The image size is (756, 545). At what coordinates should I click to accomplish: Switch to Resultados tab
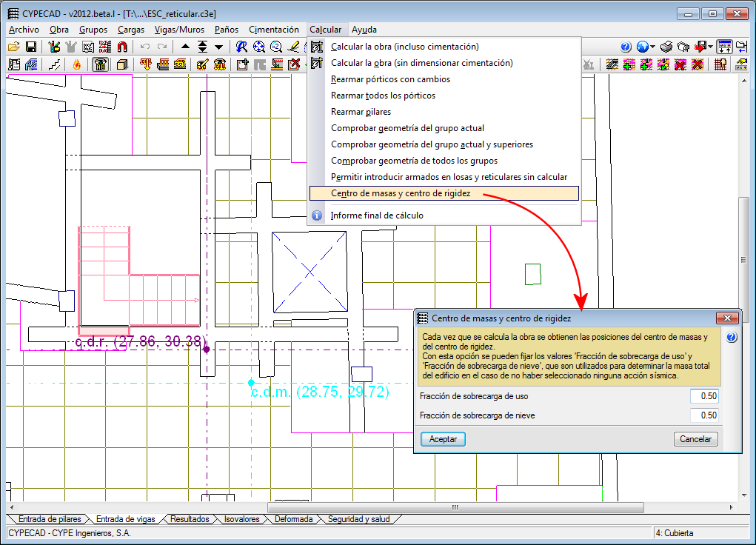click(190, 519)
